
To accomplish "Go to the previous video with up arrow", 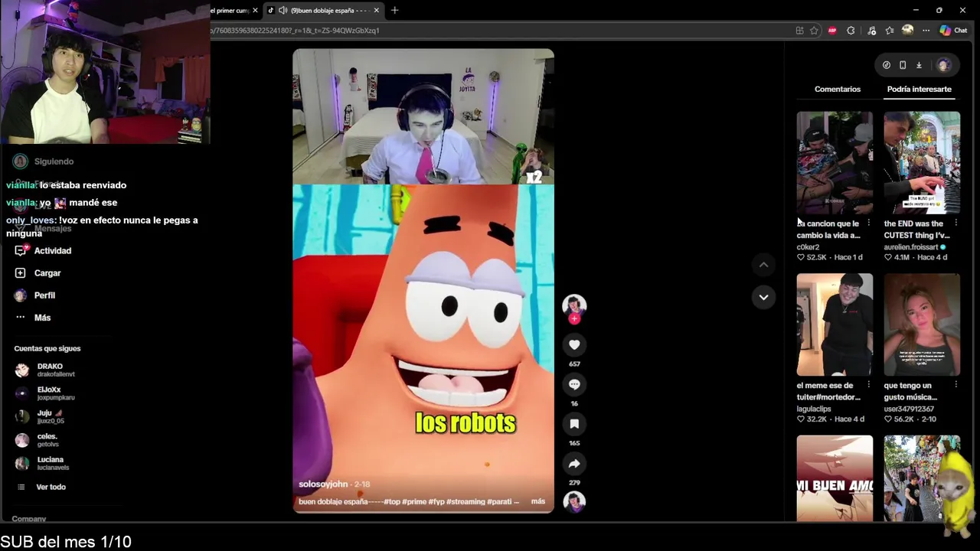I will coord(763,265).
